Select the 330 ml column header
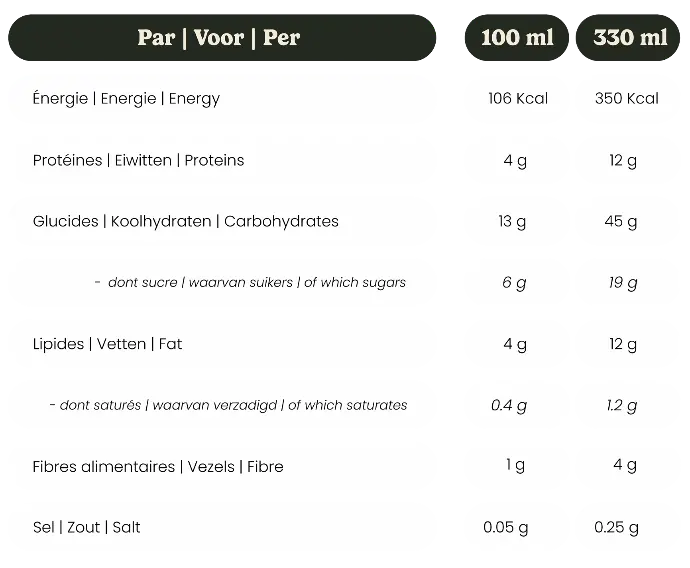Viewport: 690px width, 568px height. pyautogui.click(x=629, y=38)
